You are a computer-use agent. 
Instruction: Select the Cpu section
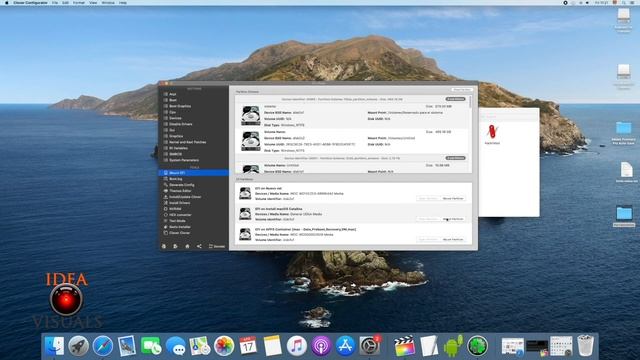[172, 112]
